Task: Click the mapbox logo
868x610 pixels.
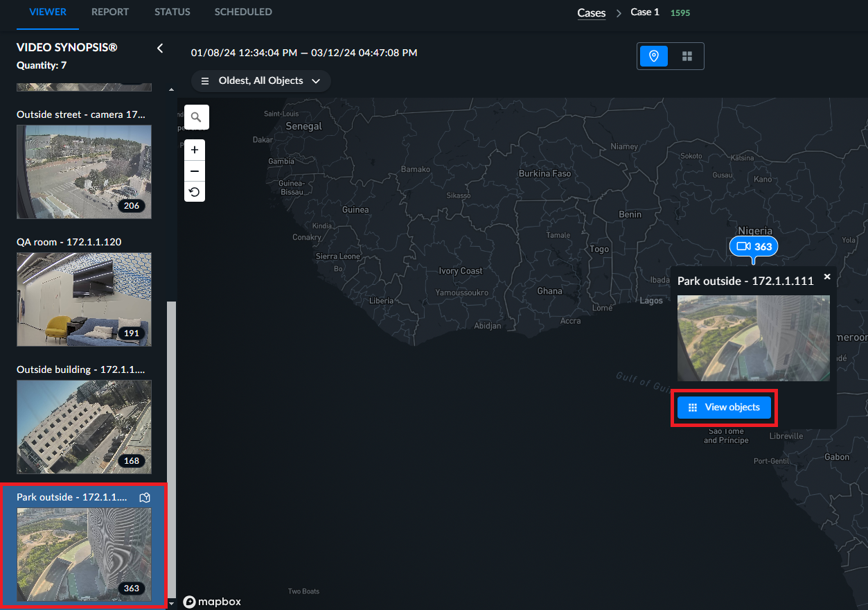Action: (212, 602)
